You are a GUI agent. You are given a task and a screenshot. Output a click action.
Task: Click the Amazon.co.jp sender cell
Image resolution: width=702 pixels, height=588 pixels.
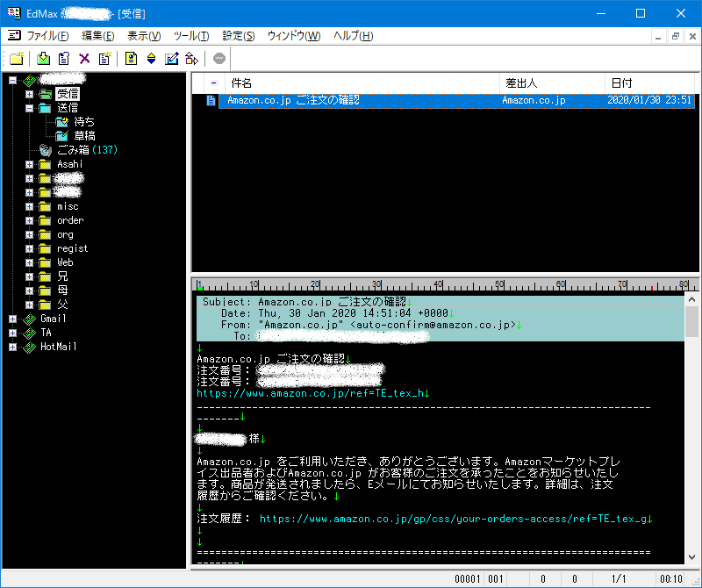[x=534, y=100]
